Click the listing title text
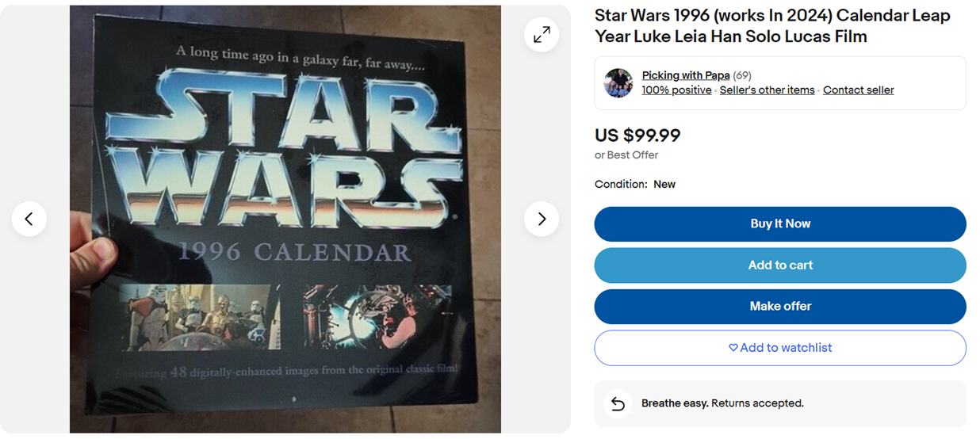This screenshot has height=439, width=980. click(771, 26)
